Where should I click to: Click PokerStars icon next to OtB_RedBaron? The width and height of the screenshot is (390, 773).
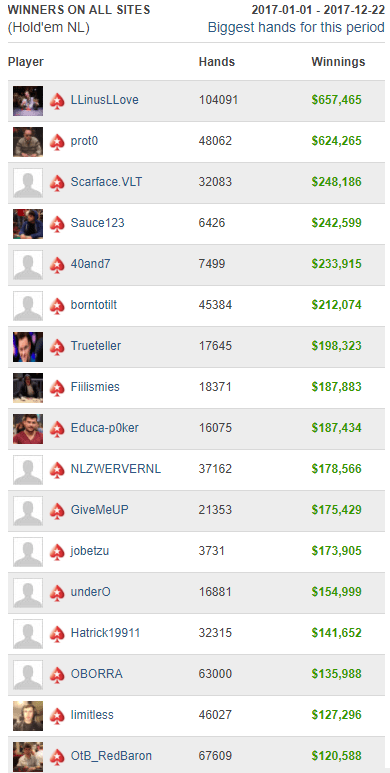pyautogui.click(x=57, y=756)
